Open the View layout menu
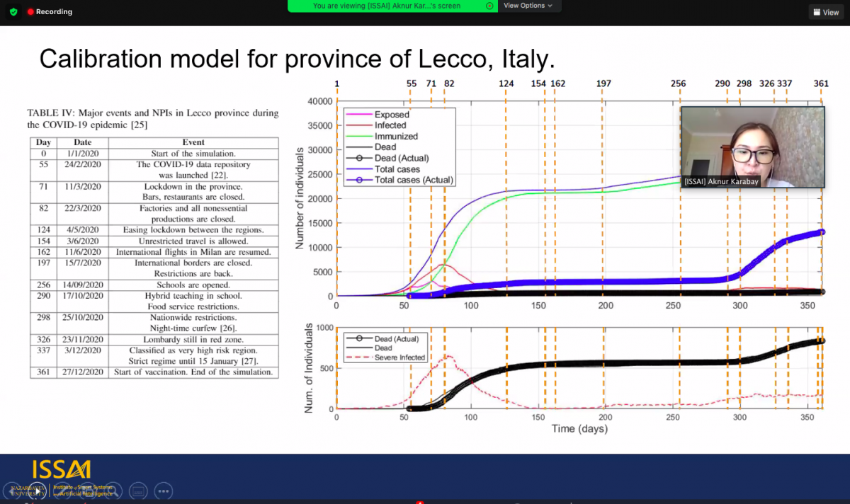 [826, 12]
